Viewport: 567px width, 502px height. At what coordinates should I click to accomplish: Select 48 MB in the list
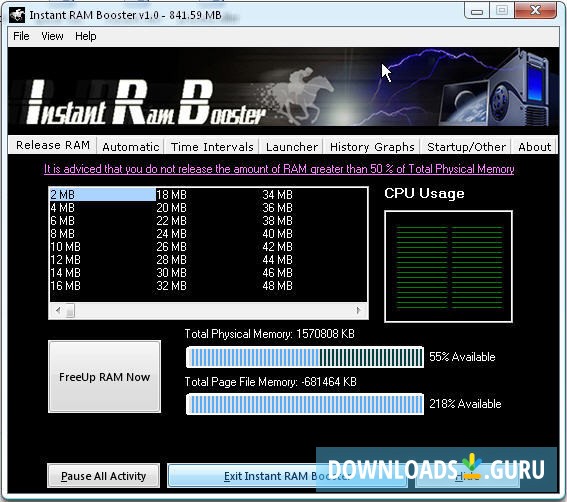(x=277, y=286)
